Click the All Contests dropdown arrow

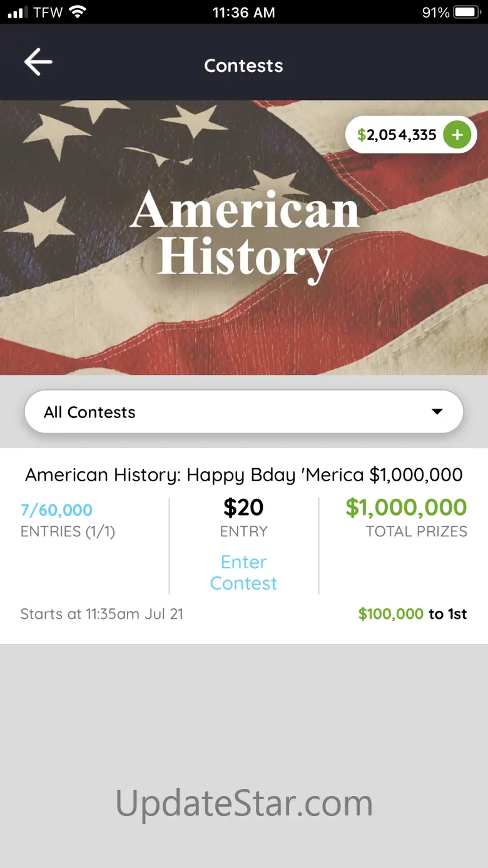437,412
